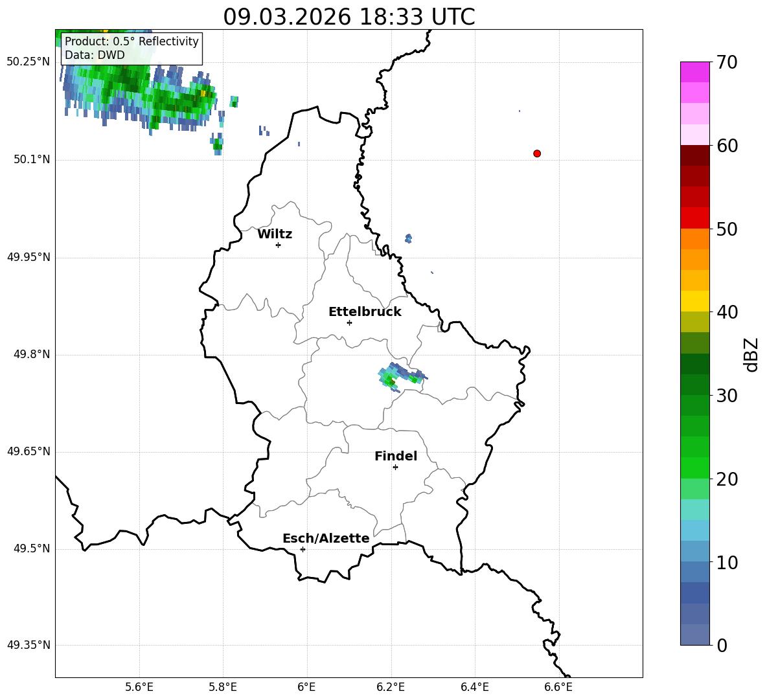
Task: Click the Ettelbruck city label
Action: click(365, 312)
